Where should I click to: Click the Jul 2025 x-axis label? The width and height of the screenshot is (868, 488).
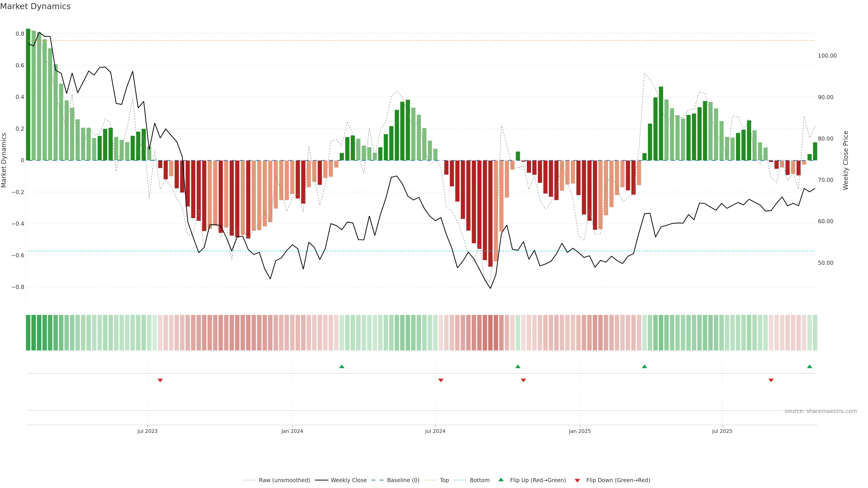coord(722,431)
